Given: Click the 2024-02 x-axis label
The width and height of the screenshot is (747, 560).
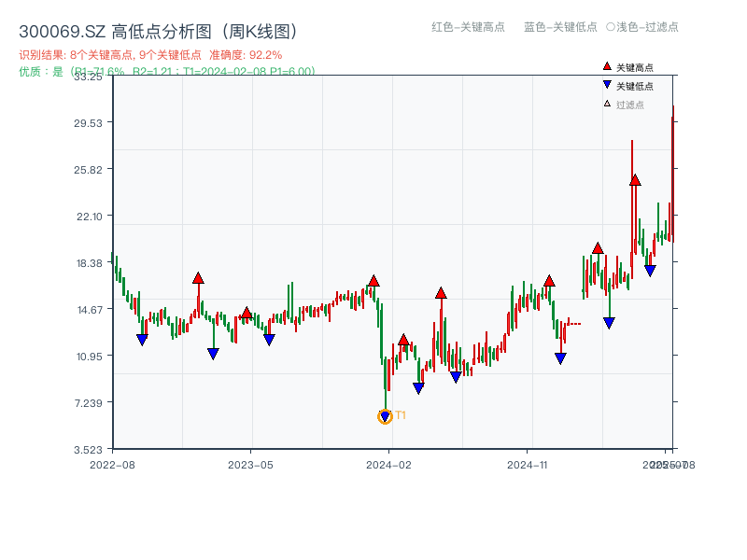Looking at the screenshot, I should pos(388,465).
